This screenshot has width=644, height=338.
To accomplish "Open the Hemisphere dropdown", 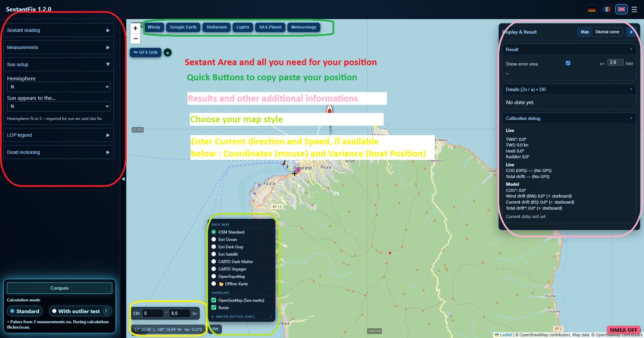I will [58, 87].
